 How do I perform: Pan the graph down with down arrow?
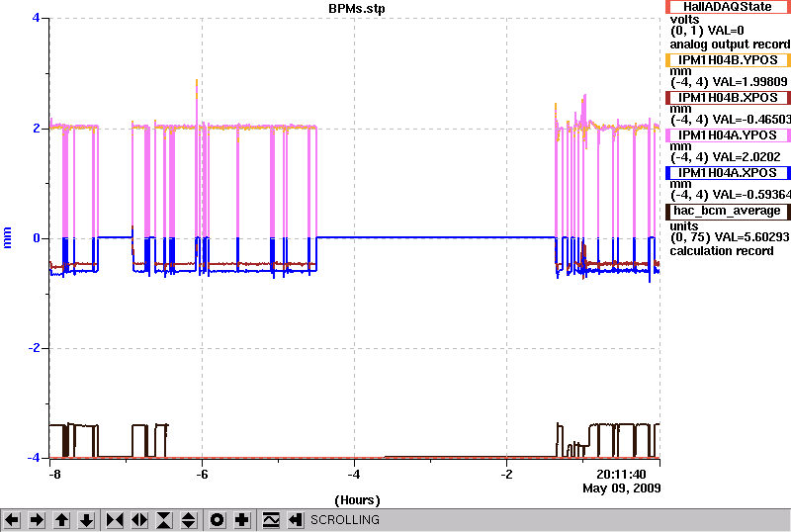[86, 520]
